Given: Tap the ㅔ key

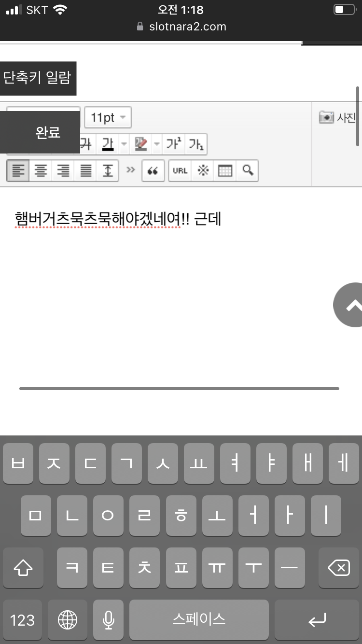Looking at the screenshot, I should (344, 463).
